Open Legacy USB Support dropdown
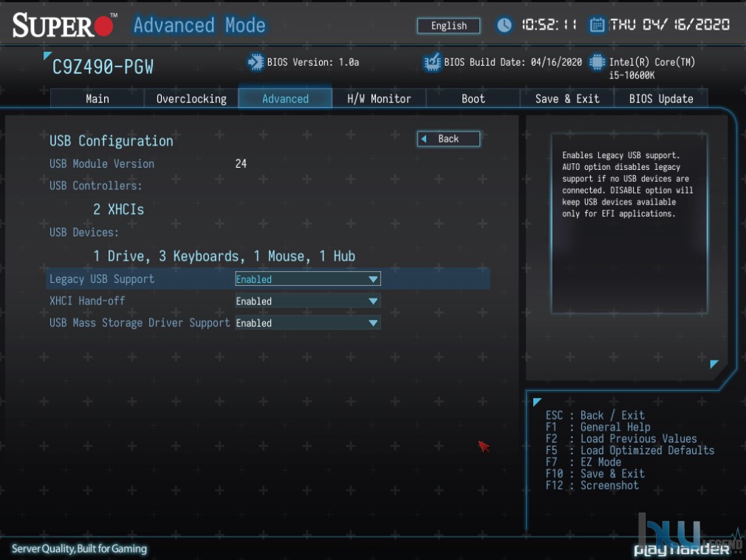Image resolution: width=746 pixels, height=560 pixels. click(308, 279)
